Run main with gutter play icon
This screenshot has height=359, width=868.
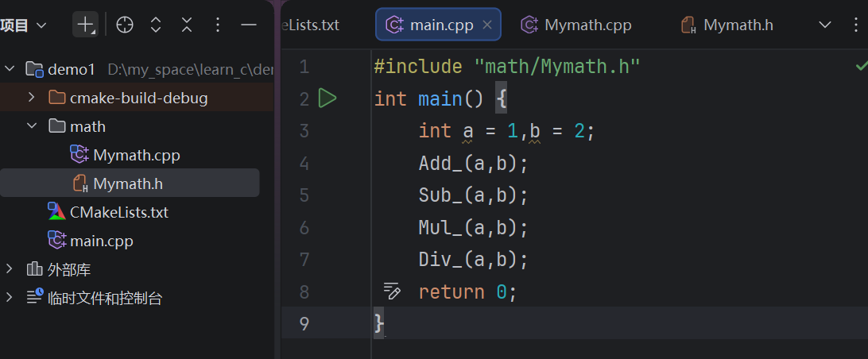click(327, 99)
